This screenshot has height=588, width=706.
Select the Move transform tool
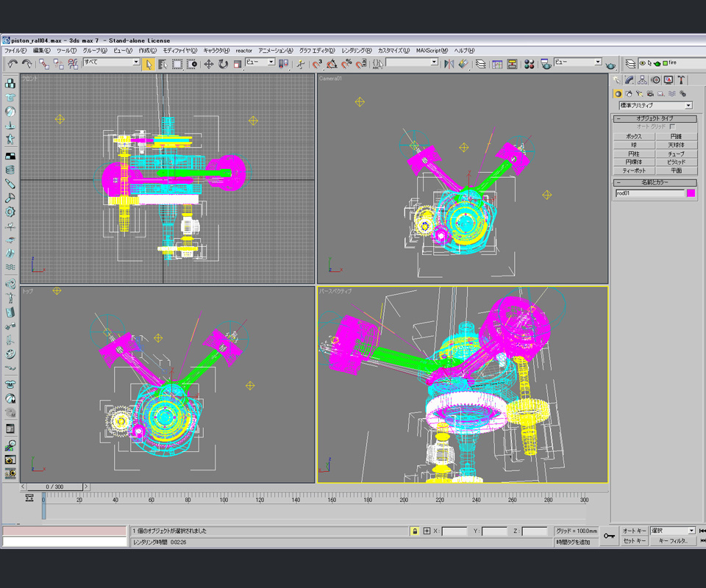click(x=209, y=64)
